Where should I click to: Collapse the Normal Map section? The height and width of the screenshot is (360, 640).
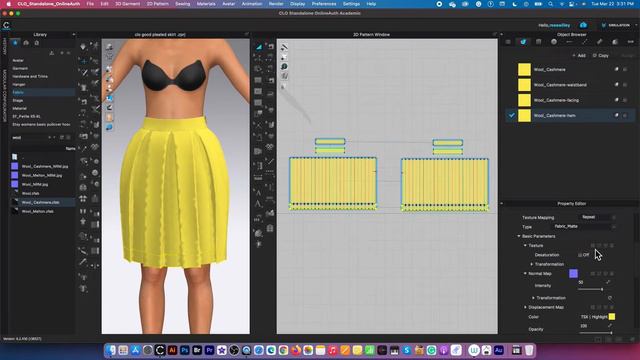525,273
